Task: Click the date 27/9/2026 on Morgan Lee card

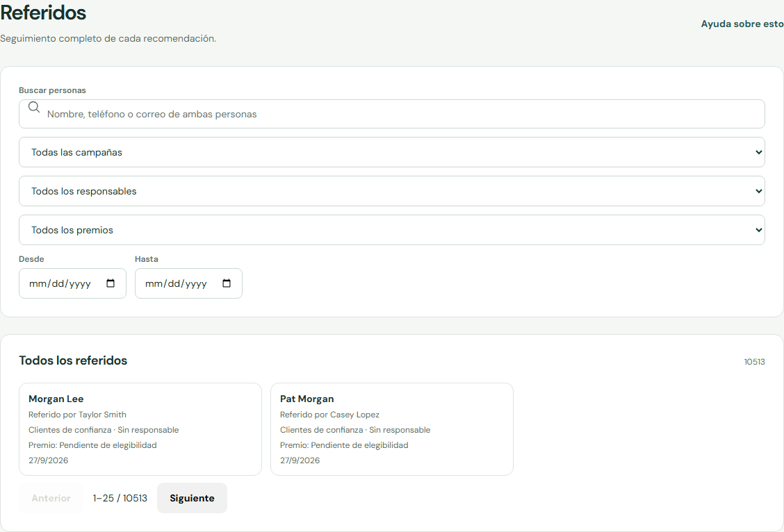Action: coord(49,460)
